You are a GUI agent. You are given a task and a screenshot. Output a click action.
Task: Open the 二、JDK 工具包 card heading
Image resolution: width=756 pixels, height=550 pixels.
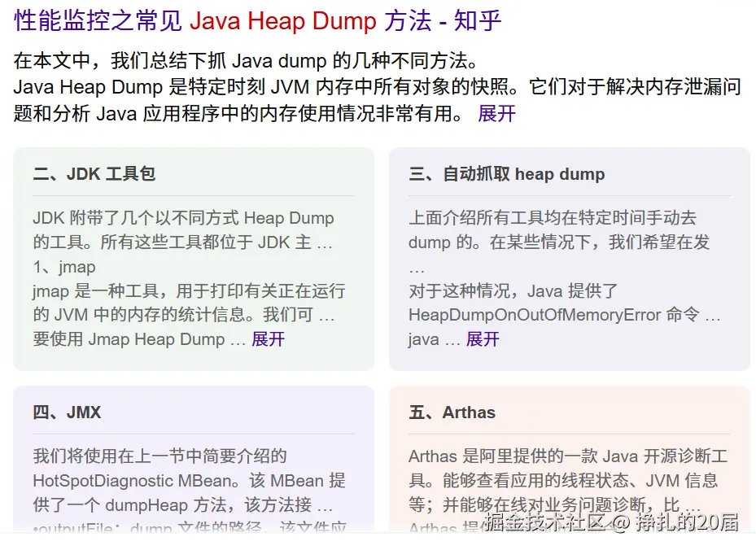[x=94, y=173]
